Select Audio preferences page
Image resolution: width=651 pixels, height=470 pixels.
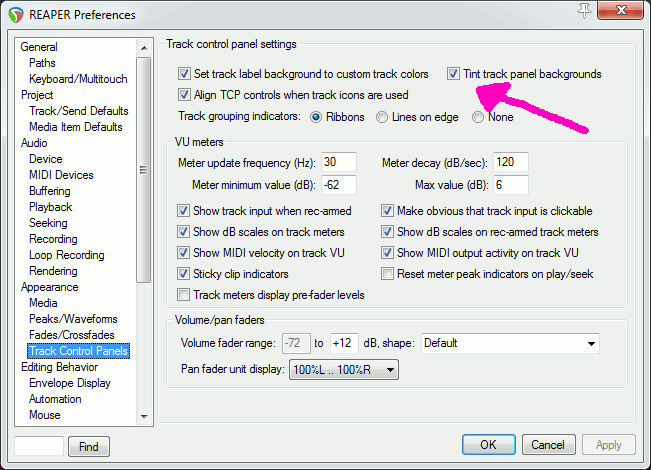pyautogui.click(x=34, y=143)
